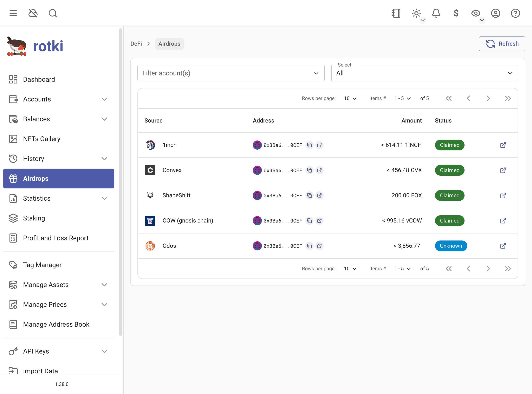
Task: Sort by Source column header
Action: coord(153,120)
